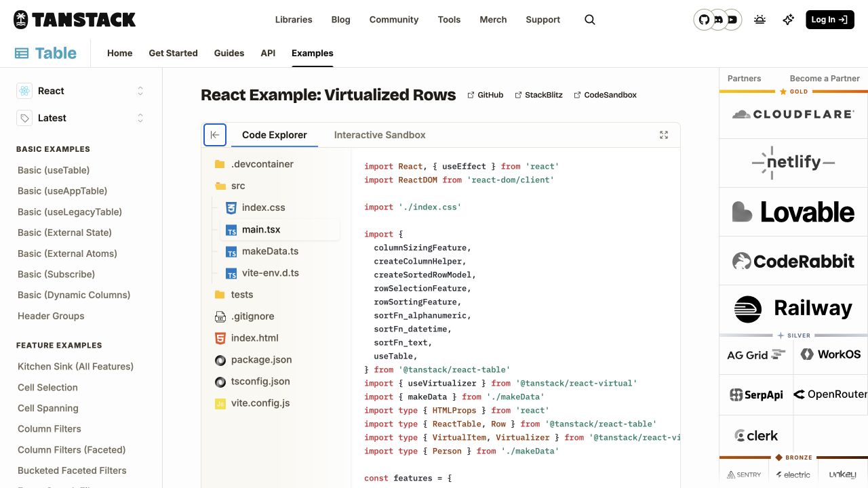Open the Latest version dropdown
This screenshot has height=488, width=868.
81,118
